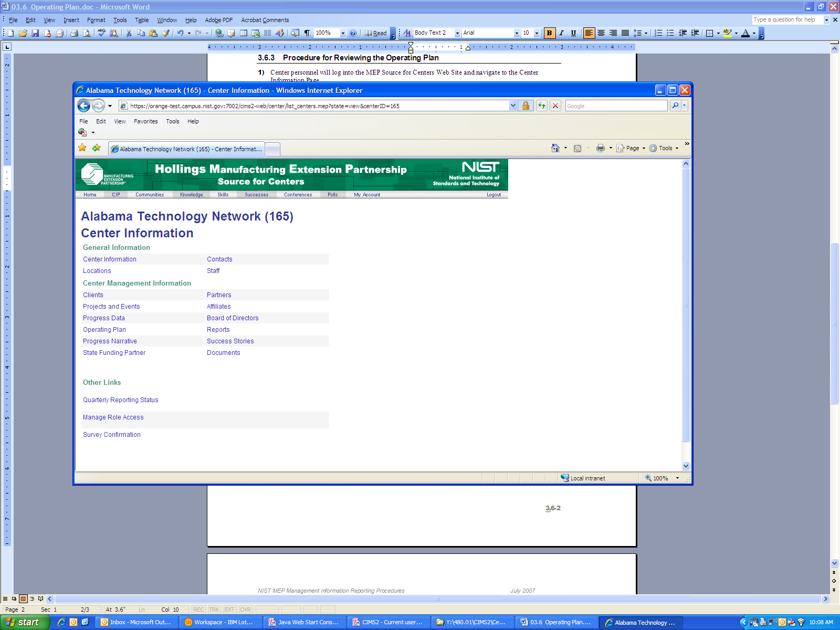Viewport: 840px width, 630px height.
Task: Click the Google search box in Internet Explorer
Action: [616, 106]
